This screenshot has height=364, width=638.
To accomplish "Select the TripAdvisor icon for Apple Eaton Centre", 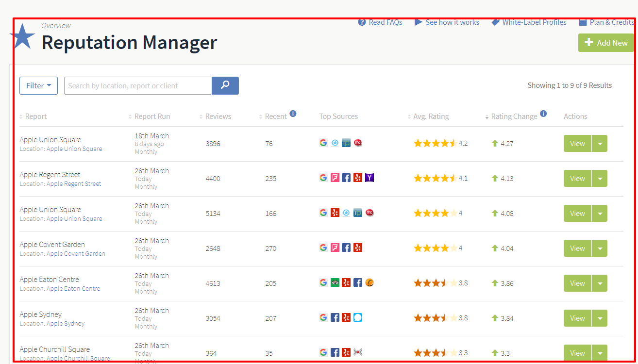I will point(335,282).
